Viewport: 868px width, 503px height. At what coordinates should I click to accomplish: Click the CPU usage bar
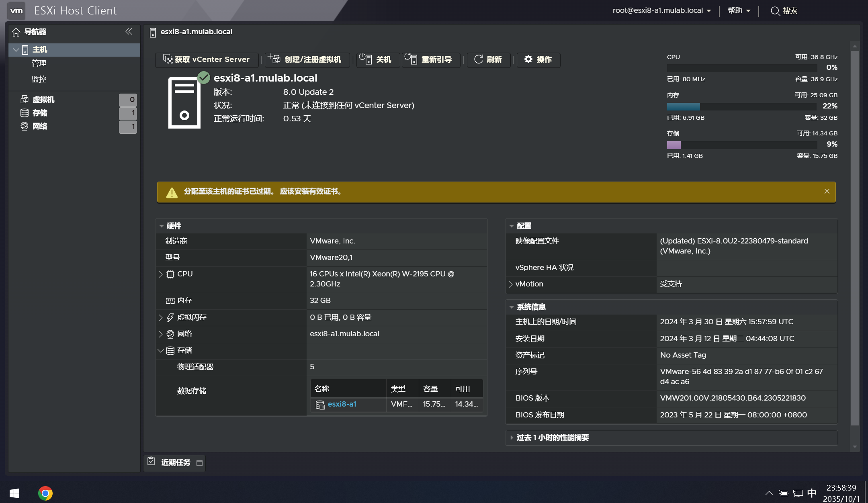pos(741,68)
